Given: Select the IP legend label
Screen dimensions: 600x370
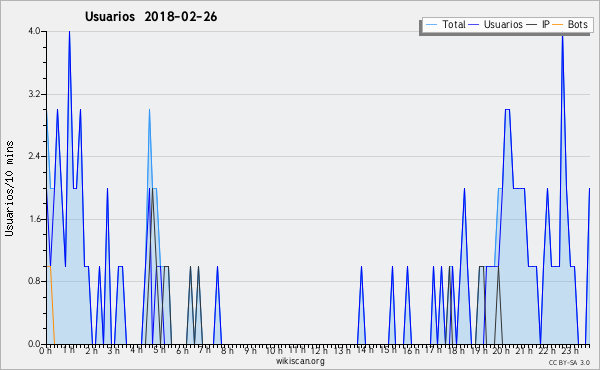Looking at the screenshot, I should pos(546,24).
